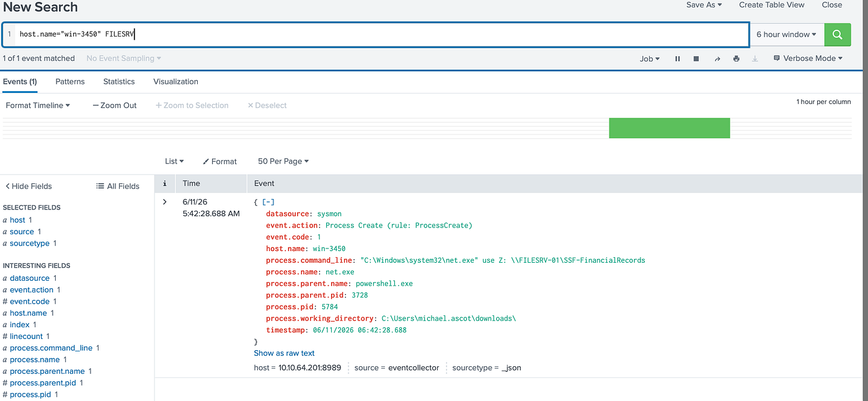Click the Close button at top
The width and height of the screenshot is (868, 401).
click(832, 5)
